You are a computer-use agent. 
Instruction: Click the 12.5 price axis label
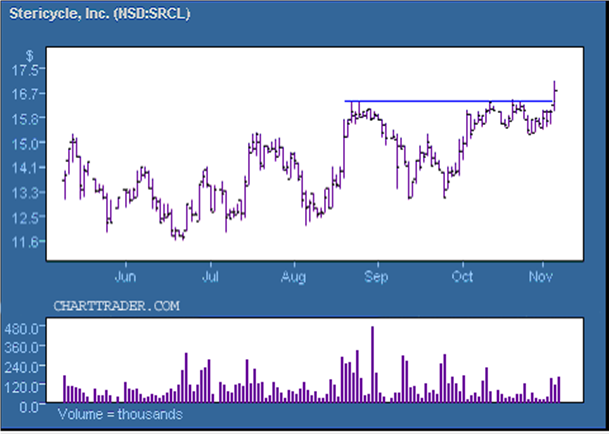[x=25, y=218]
